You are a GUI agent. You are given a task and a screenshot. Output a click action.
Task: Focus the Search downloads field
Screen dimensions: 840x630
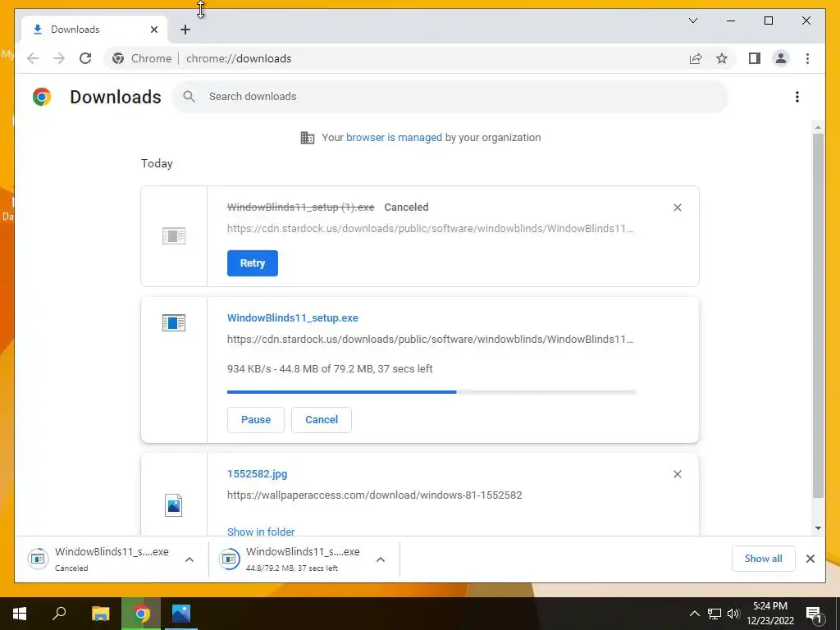coord(450,97)
